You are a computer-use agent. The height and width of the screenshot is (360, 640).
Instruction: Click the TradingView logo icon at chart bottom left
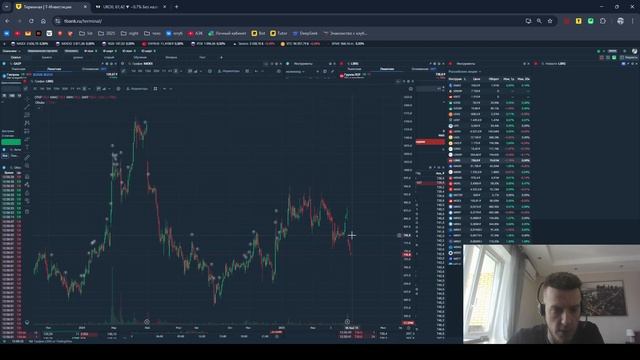pyautogui.click(x=27, y=322)
